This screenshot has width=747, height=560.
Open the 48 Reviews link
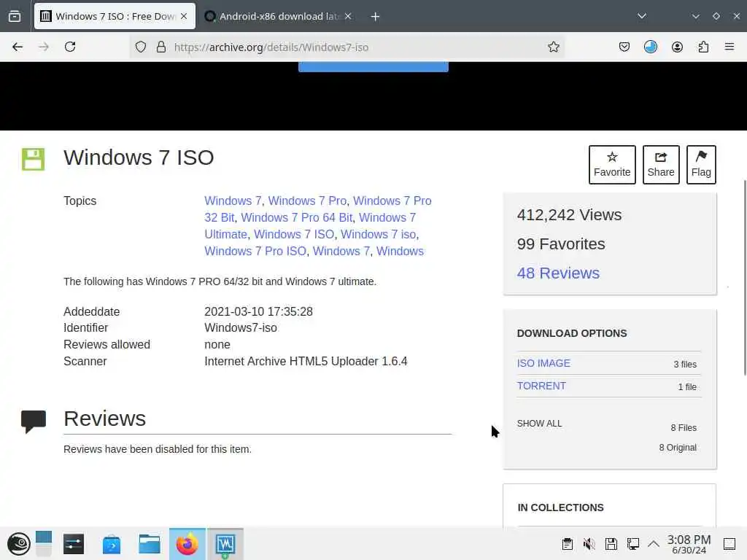558,273
